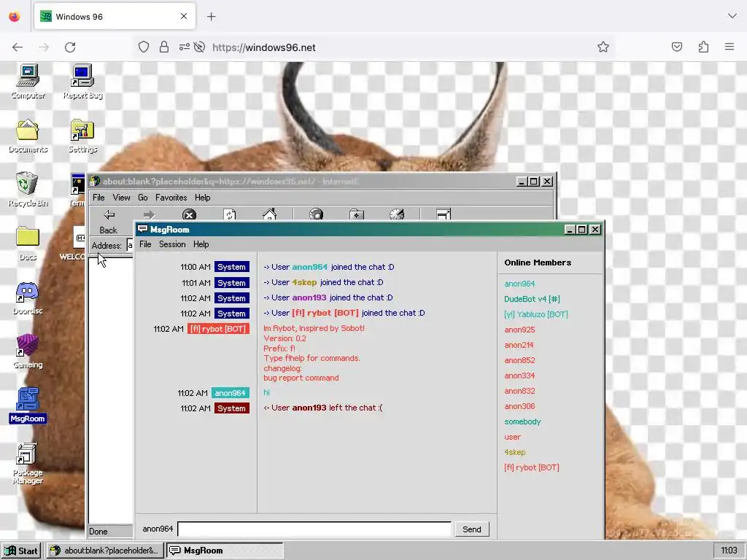Click the anon964 sender tag beside 'hi'
This screenshot has width=747, height=560.
(230, 393)
